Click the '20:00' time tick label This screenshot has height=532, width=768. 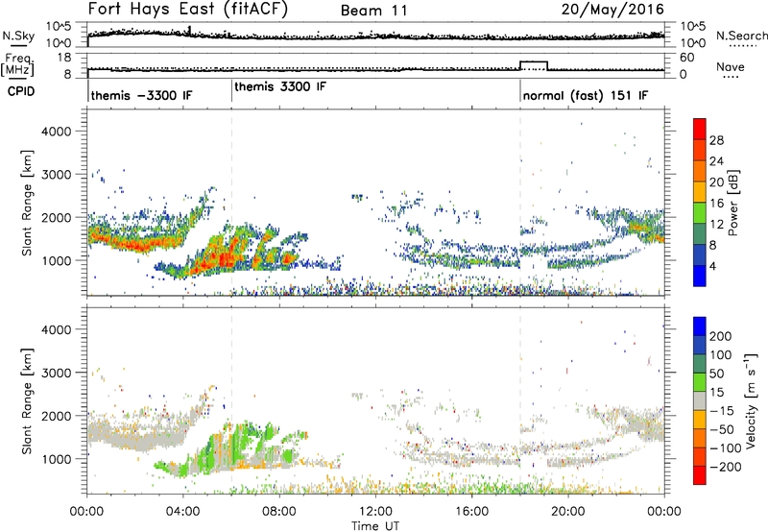[x=567, y=512]
